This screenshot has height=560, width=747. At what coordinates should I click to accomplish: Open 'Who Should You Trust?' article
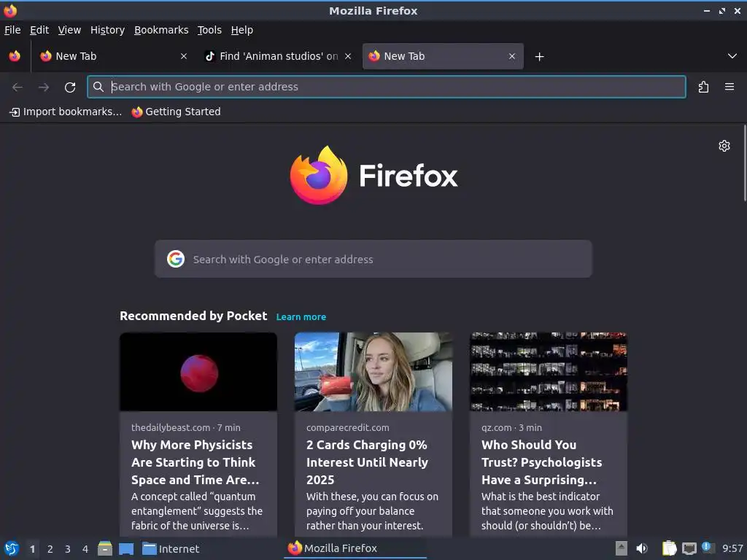click(542, 462)
